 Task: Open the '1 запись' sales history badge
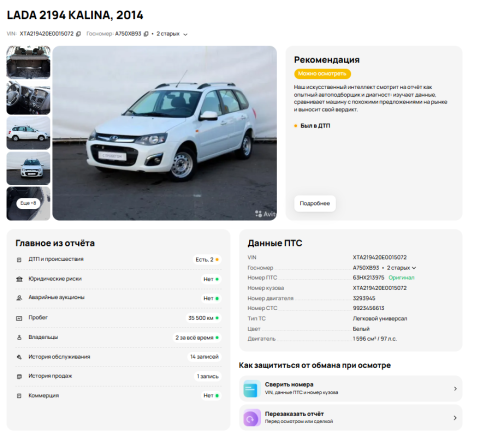click(x=208, y=376)
